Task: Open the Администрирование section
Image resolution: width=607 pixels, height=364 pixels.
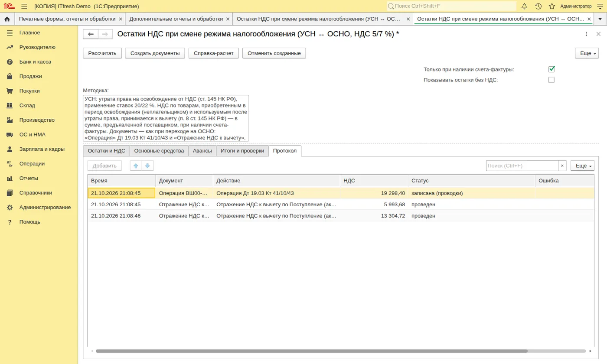Action: point(45,207)
